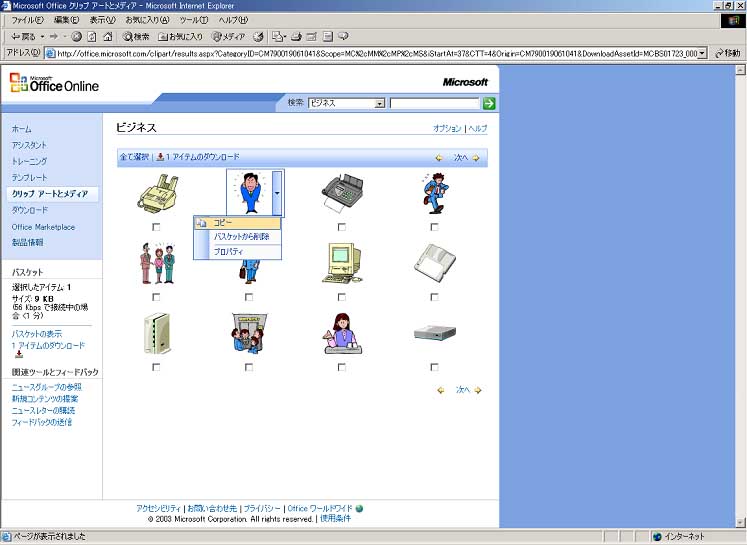Click the vertical scrollbar up arrow

click(740, 70)
